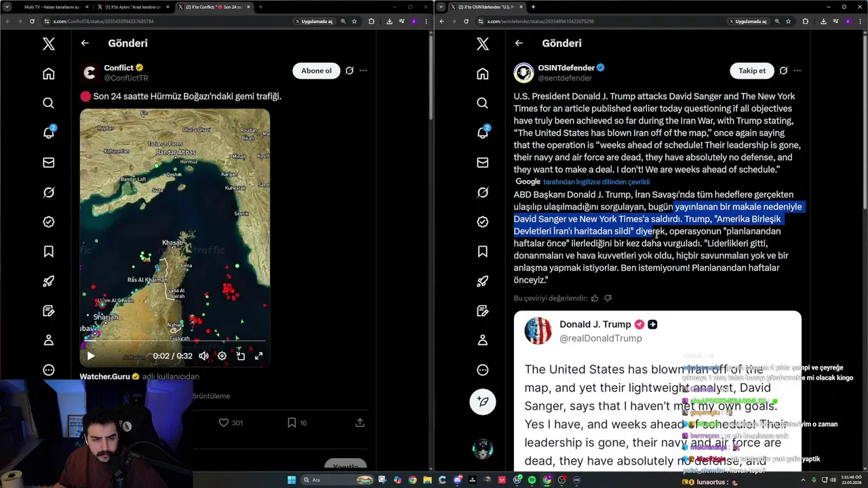Click left browser address bar URL
The image size is (868, 488).
103,21
